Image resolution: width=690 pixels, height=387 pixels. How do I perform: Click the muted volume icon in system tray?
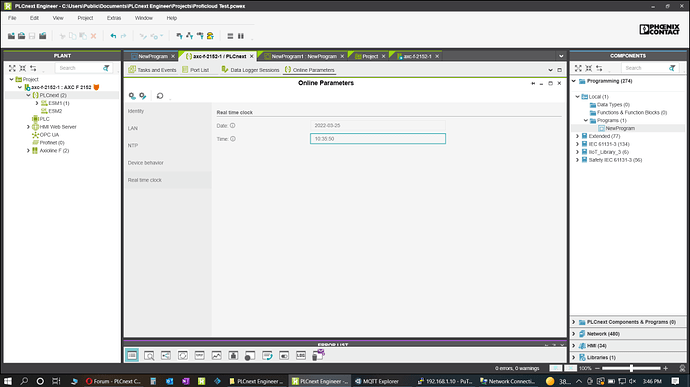tap(632, 381)
